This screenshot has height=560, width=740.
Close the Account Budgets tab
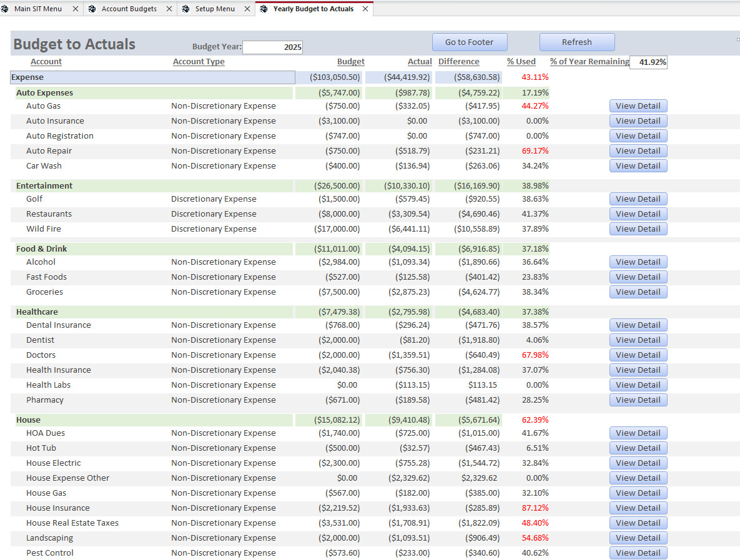tap(169, 9)
